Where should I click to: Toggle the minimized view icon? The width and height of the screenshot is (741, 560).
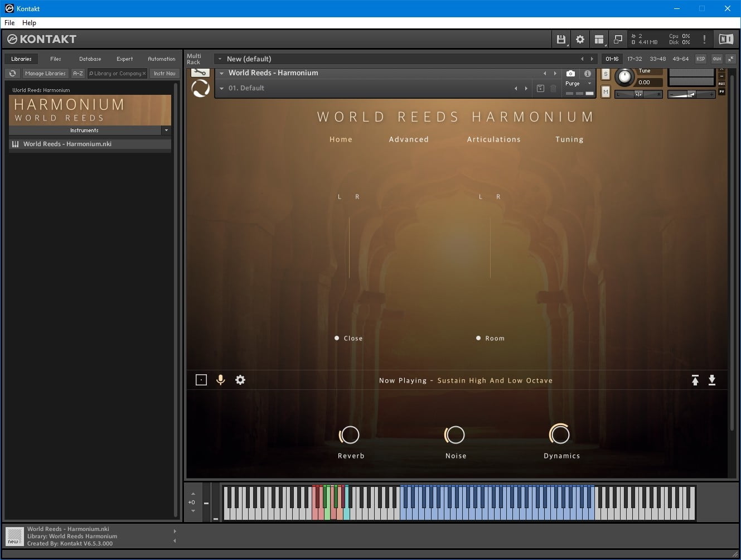coord(618,39)
